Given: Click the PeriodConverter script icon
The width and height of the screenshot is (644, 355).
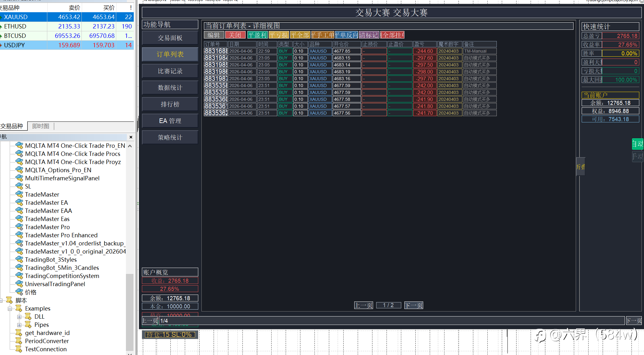Looking at the screenshot, I should click(x=19, y=341).
